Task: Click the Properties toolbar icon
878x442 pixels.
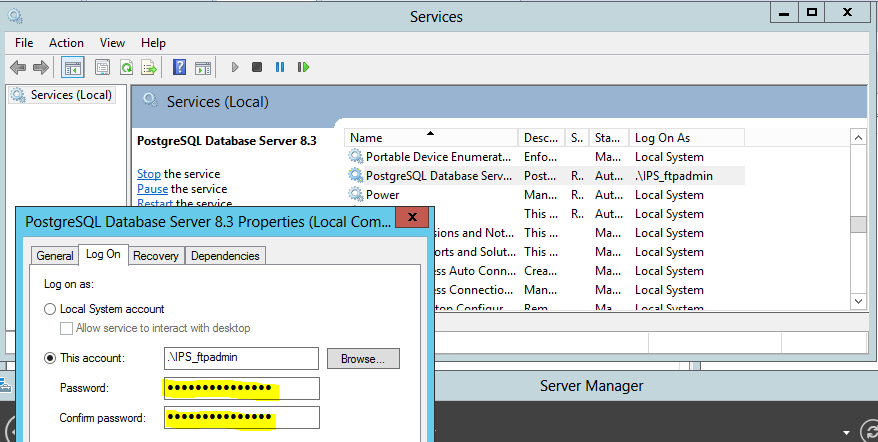Action: click(102, 67)
